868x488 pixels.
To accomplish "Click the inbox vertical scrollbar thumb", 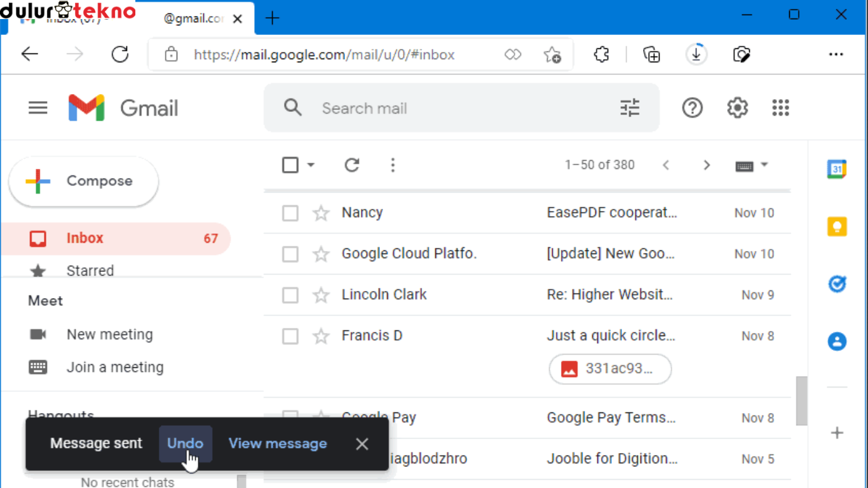I will click(801, 400).
